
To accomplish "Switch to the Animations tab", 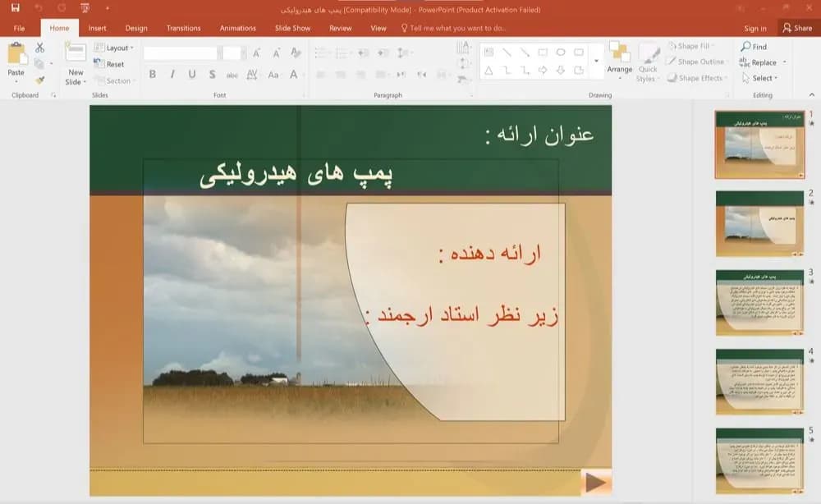I will click(x=238, y=28).
